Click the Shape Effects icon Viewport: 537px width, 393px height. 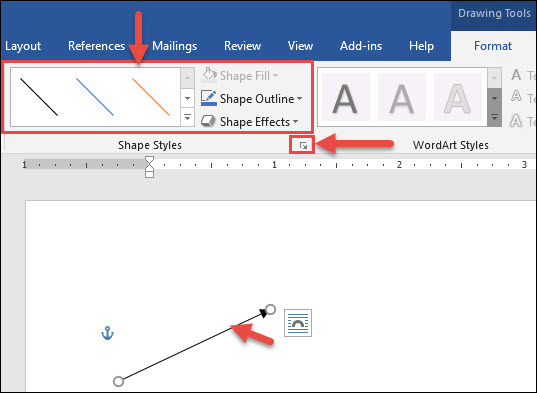(x=208, y=121)
